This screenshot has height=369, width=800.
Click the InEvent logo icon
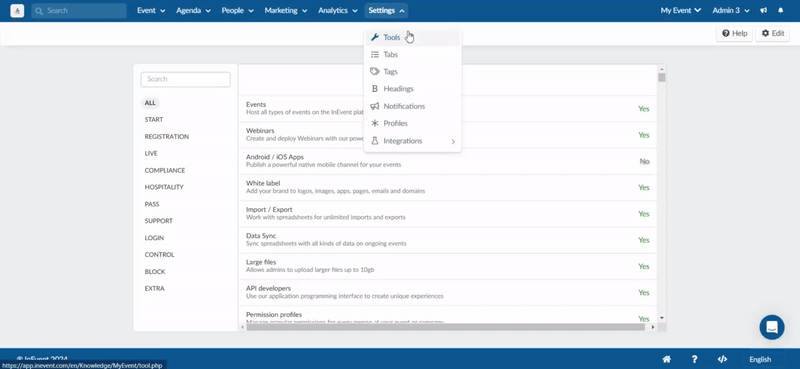pos(17,11)
